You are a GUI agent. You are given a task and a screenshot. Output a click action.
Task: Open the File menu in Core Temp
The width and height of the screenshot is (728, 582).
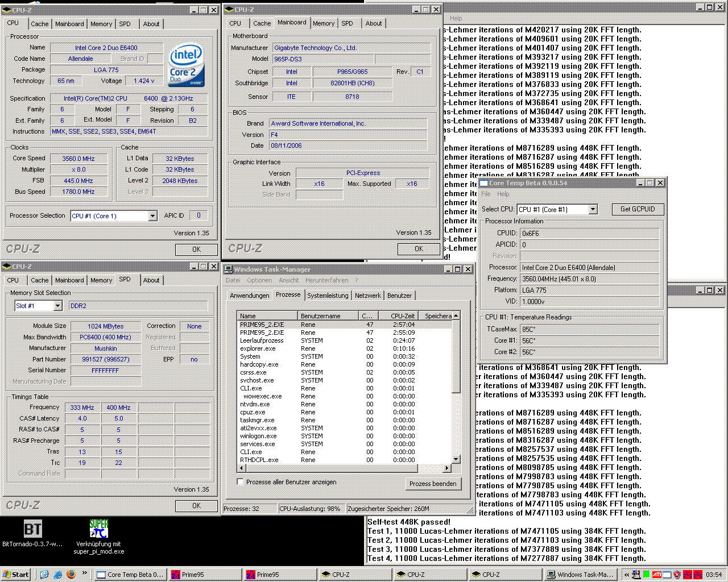coord(486,194)
